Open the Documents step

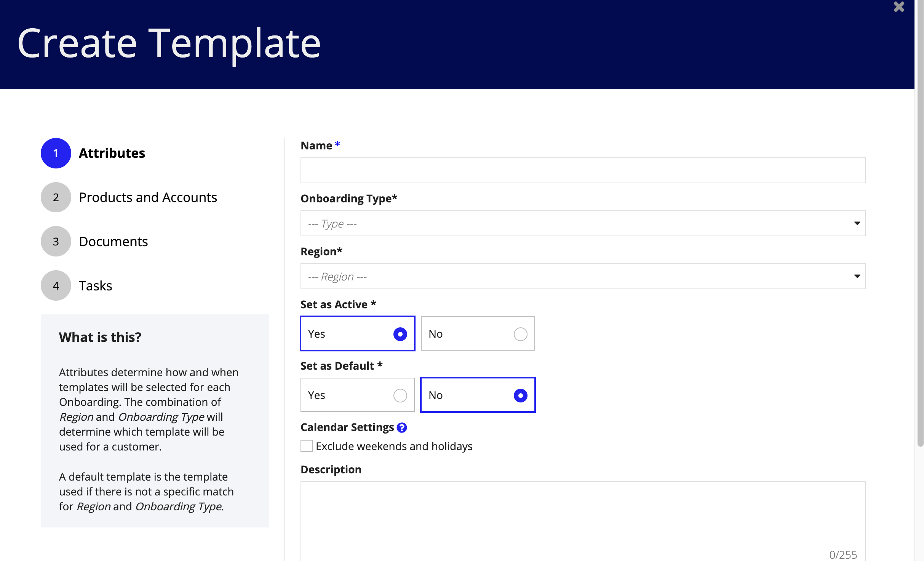point(113,242)
